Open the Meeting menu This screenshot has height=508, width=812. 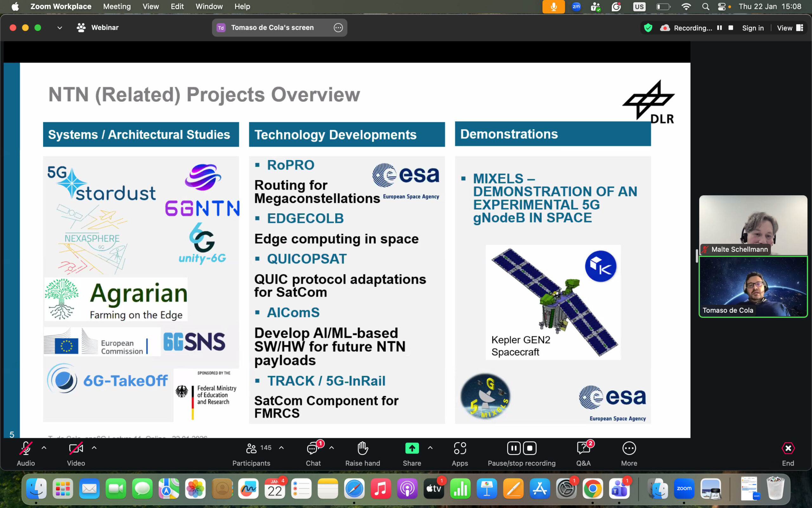[117, 6]
